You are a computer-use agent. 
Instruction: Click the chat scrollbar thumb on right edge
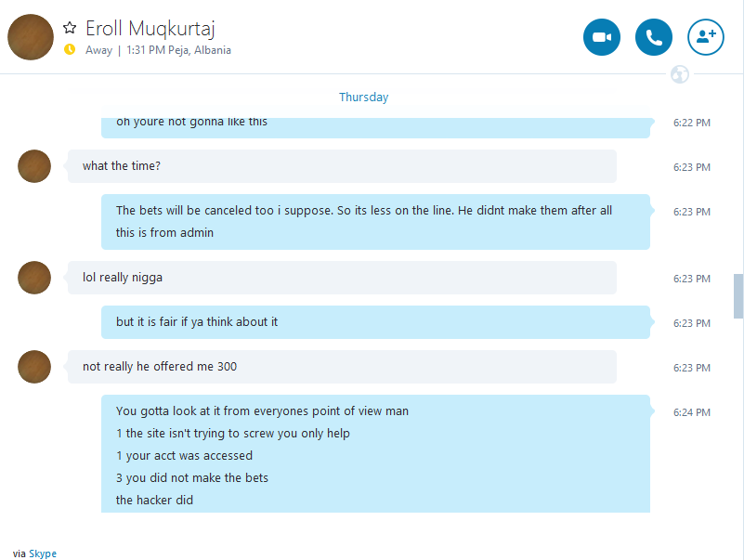point(738,296)
